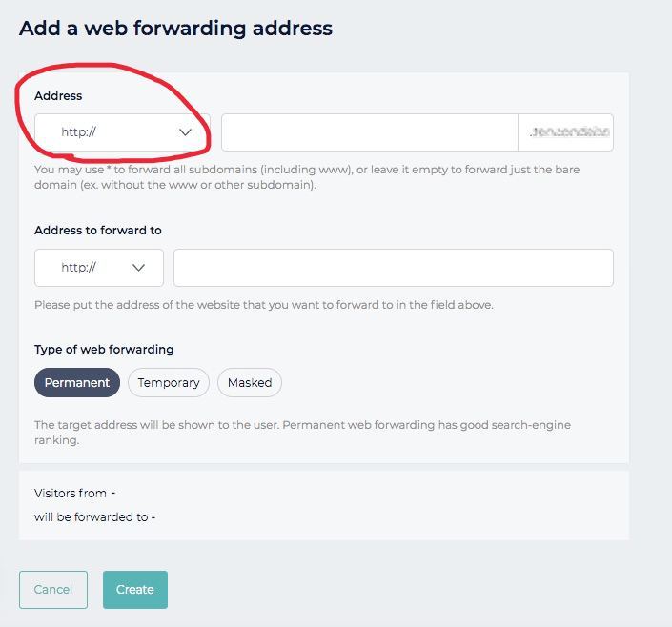The image size is (672, 627).
Task: Click the Visitors from summary line
Action: click(75, 494)
